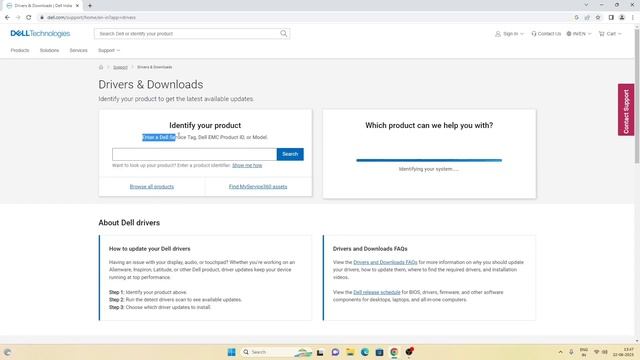Open Browse all products link

[152, 187]
